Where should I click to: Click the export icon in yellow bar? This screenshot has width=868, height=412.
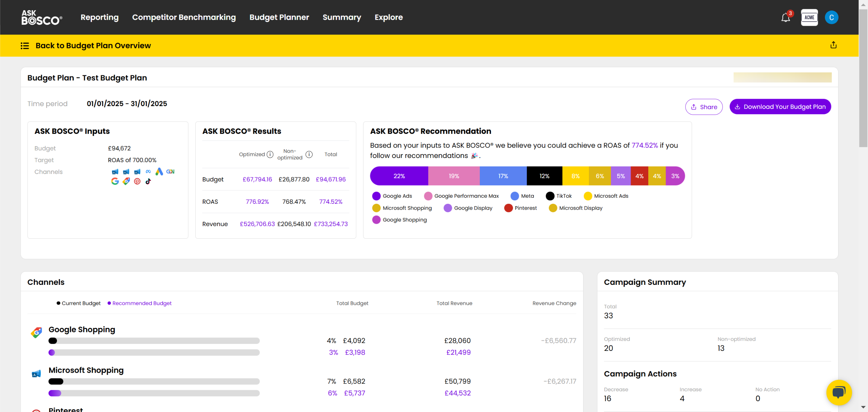coord(833,45)
